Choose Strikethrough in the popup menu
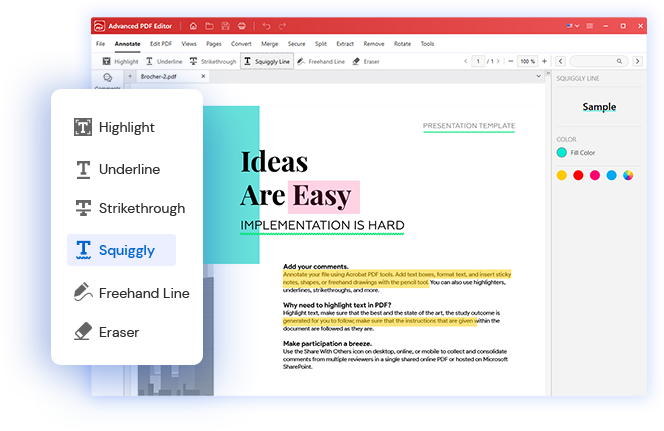The image size is (664, 431). click(130, 208)
